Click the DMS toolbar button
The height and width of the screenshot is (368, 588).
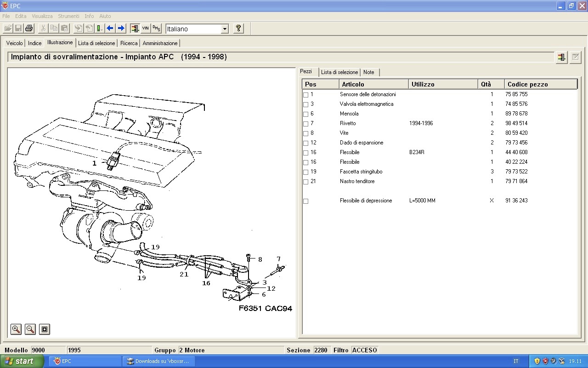click(156, 29)
